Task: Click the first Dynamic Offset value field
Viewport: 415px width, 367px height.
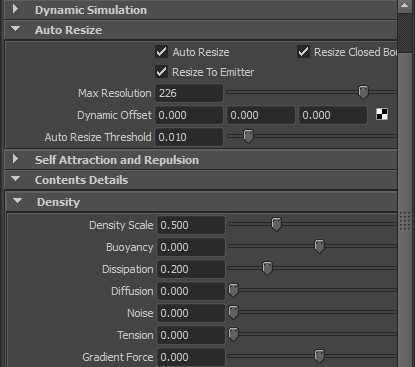Action: (x=189, y=115)
